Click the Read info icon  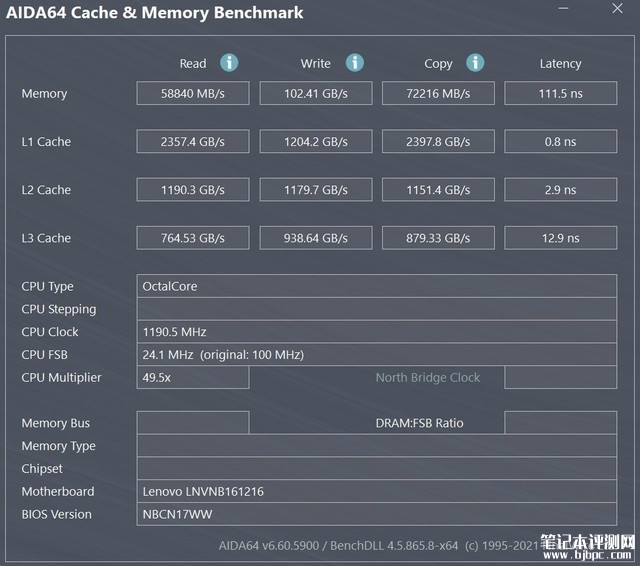(x=229, y=63)
